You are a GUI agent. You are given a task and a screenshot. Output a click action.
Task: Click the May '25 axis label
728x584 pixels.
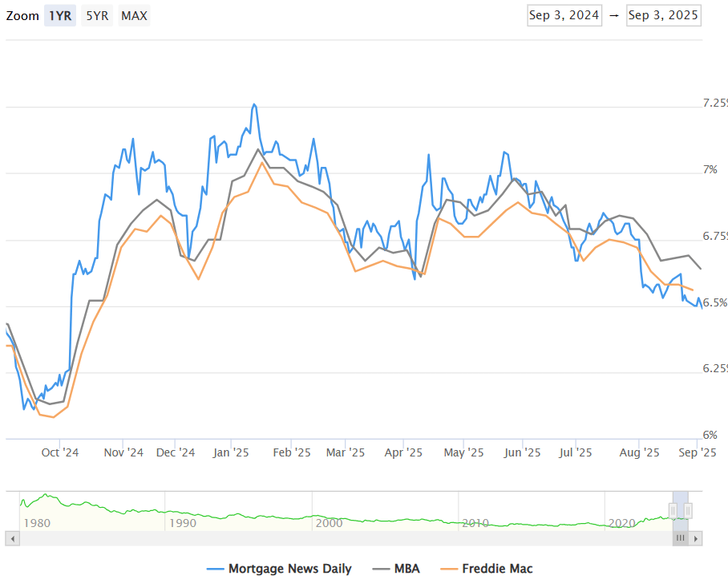tap(464, 452)
